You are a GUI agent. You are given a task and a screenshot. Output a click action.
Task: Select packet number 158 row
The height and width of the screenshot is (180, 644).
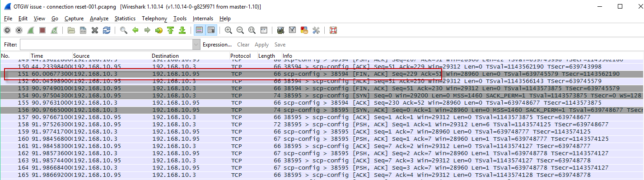point(322,125)
